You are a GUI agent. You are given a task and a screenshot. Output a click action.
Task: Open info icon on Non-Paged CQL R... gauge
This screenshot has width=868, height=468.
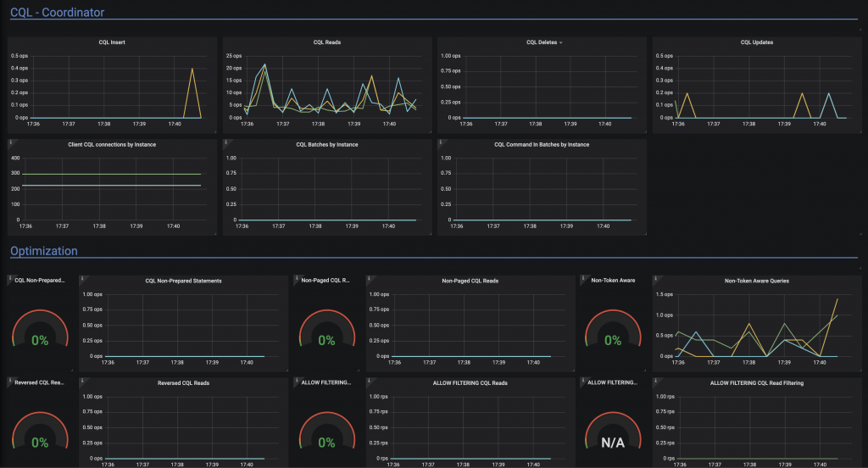pos(297,278)
